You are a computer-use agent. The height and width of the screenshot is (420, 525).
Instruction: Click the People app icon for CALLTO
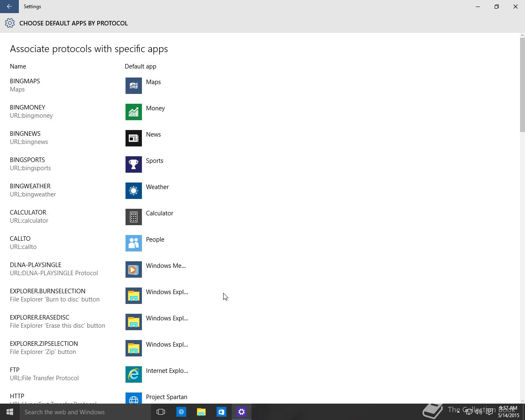pos(134,243)
